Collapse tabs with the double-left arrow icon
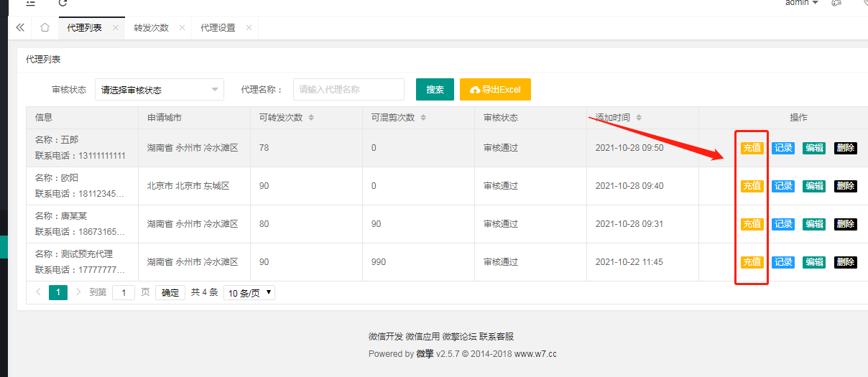 [20, 28]
